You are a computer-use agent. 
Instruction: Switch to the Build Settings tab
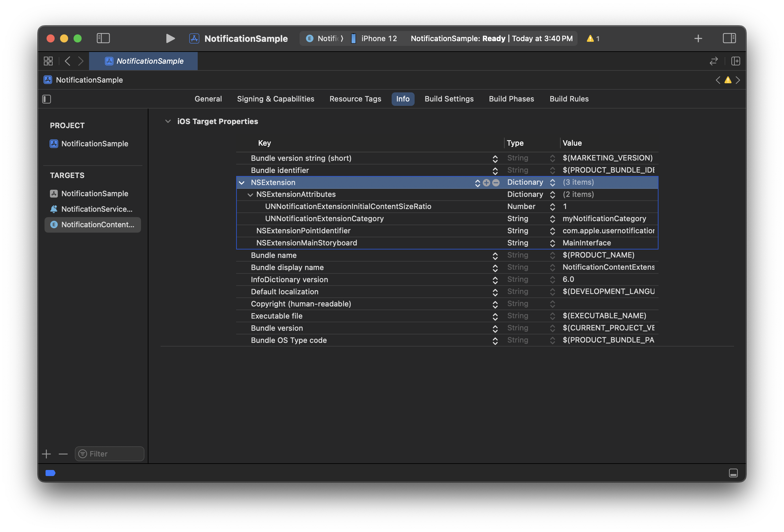coord(449,99)
